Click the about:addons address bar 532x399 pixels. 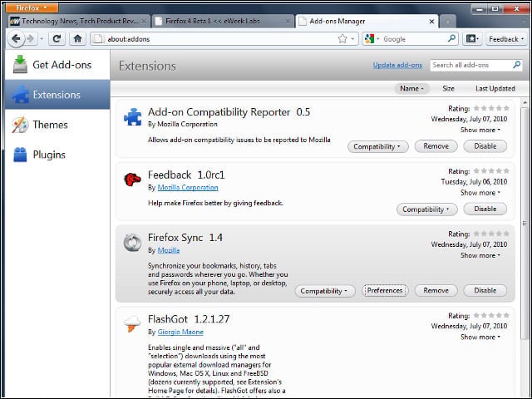tap(224, 39)
